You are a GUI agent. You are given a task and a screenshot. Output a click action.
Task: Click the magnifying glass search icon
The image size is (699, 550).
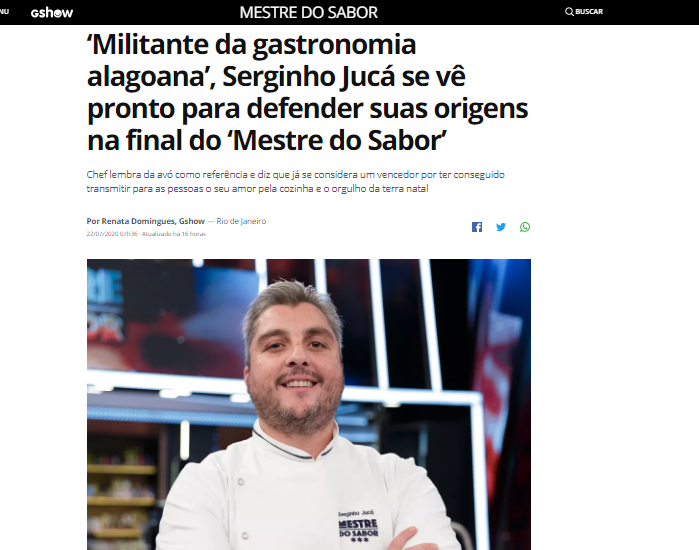[x=569, y=12]
